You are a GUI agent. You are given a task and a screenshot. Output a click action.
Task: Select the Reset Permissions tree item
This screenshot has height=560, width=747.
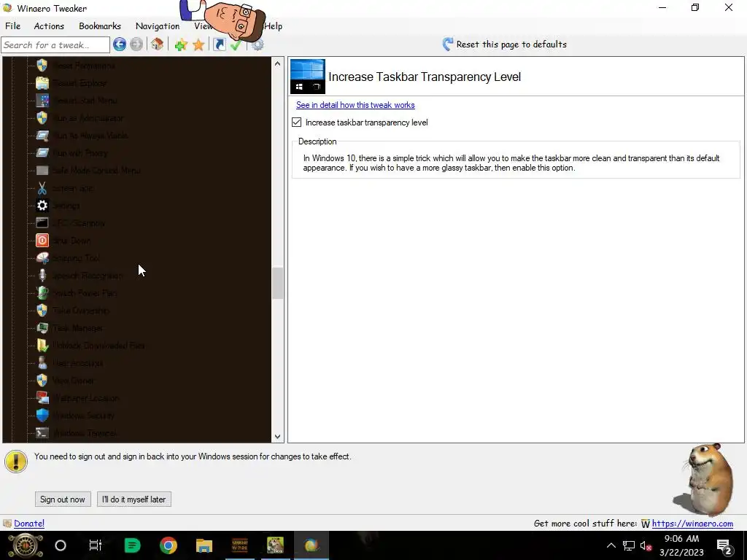(76, 65)
